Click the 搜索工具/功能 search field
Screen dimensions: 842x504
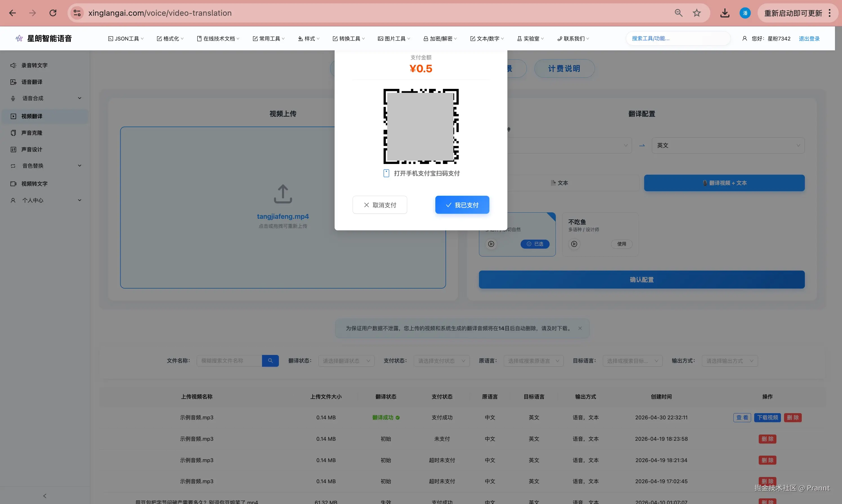(678, 38)
